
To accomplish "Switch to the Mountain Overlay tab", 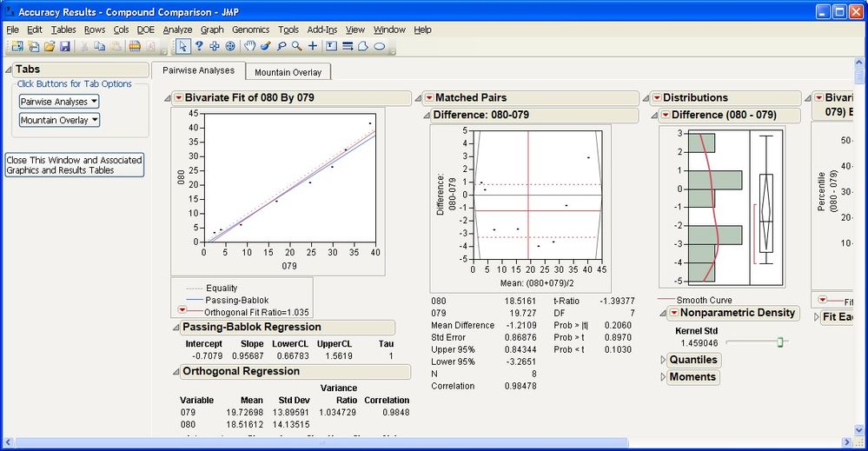I will tap(288, 72).
